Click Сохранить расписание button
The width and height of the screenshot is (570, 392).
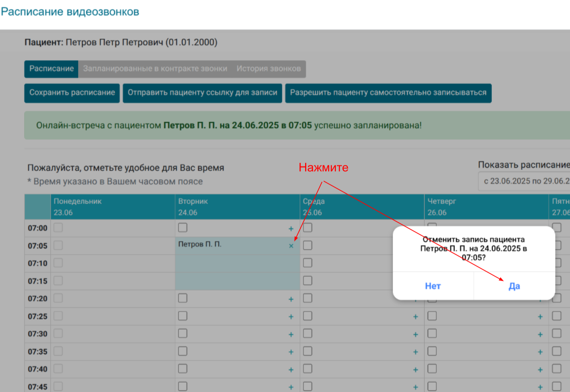coord(72,93)
